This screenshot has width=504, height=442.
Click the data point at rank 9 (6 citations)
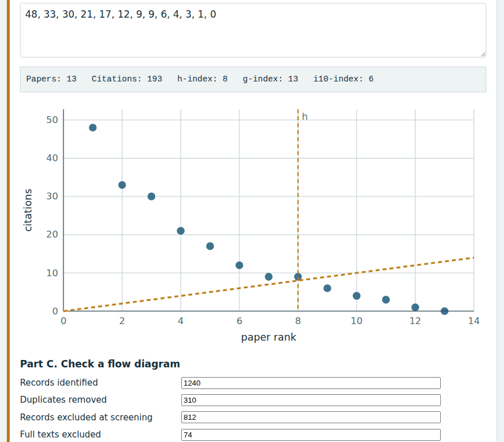pos(327,288)
